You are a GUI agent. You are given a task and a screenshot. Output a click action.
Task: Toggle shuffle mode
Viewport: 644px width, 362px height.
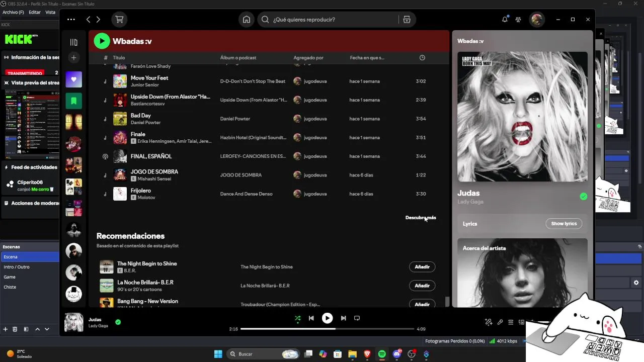[x=297, y=318]
